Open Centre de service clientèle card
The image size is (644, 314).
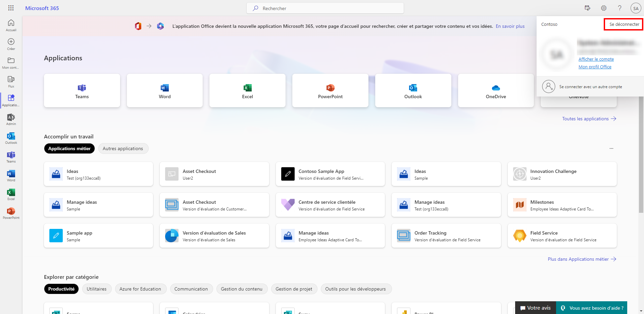330,205
